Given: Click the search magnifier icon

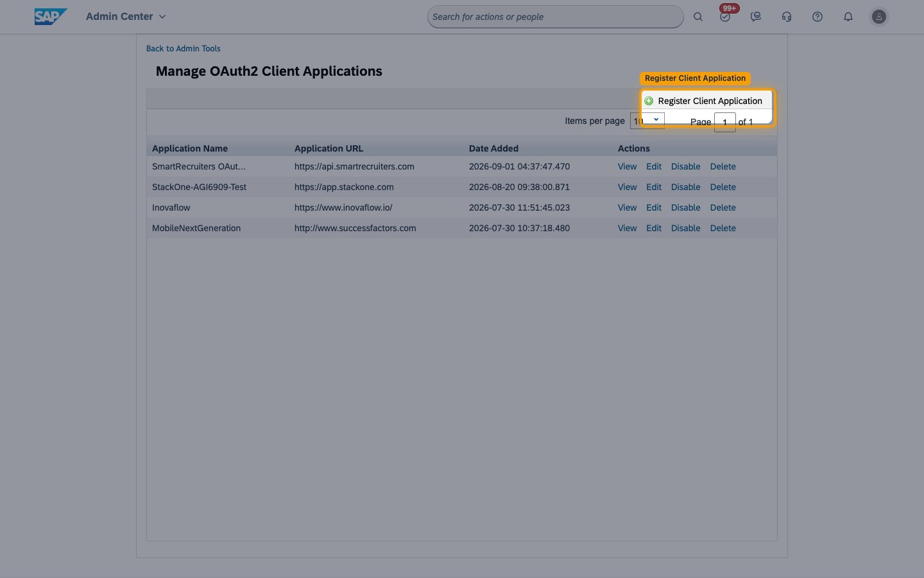Looking at the screenshot, I should [698, 17].
